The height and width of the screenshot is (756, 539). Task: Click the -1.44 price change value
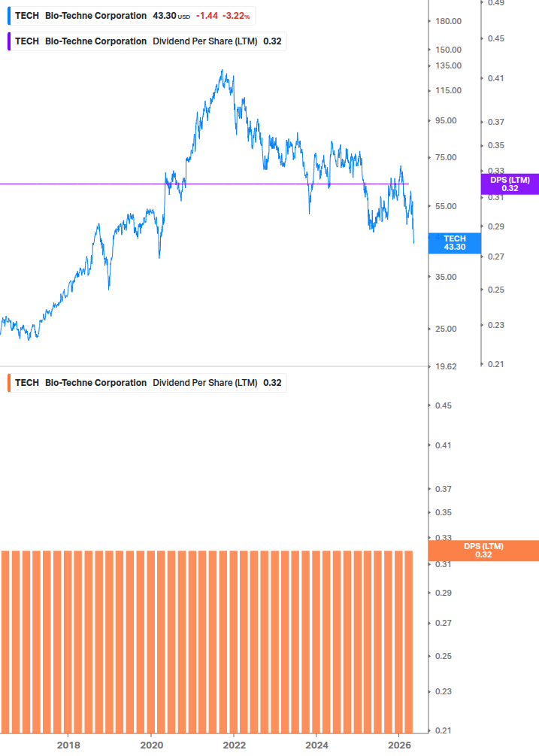tap(207, 16)
